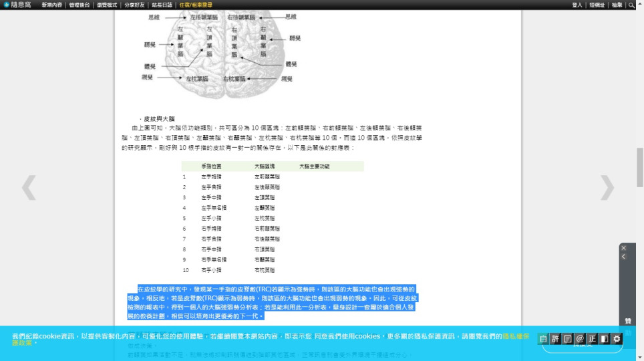Image resolution: width=644 pixels, height=361 pixels.
Task: Go to next article with right arrow
Action: click(607, 188)
